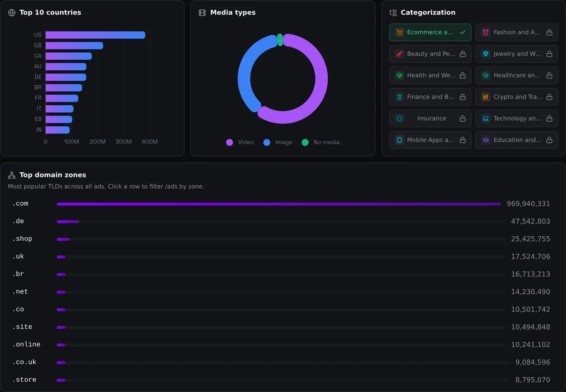Click the globe icon beside Top 10 countries

pos(12,13)
